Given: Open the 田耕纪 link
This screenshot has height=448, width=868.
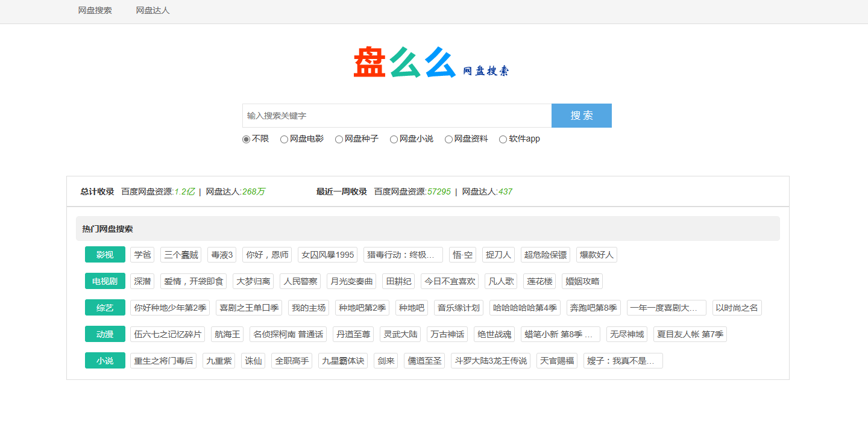Looking at the screenshot, I should coord(398,281).
